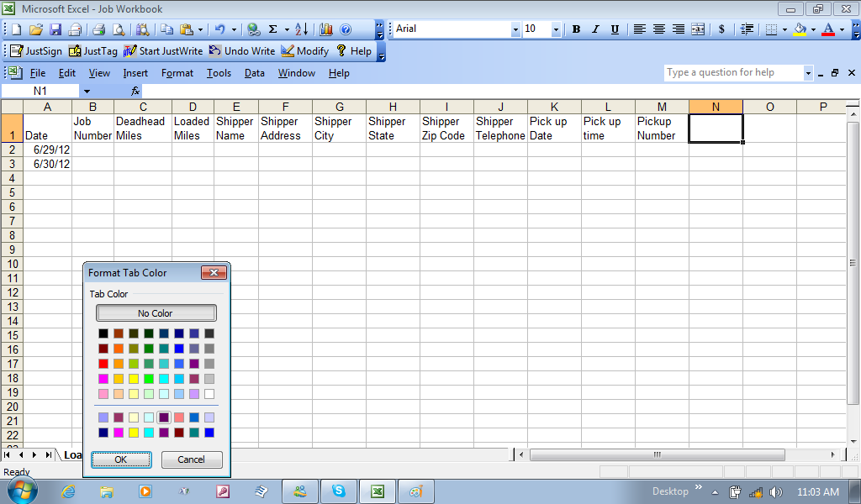
Task: Open the Chart Wizard icon
Action: [325, 29]
